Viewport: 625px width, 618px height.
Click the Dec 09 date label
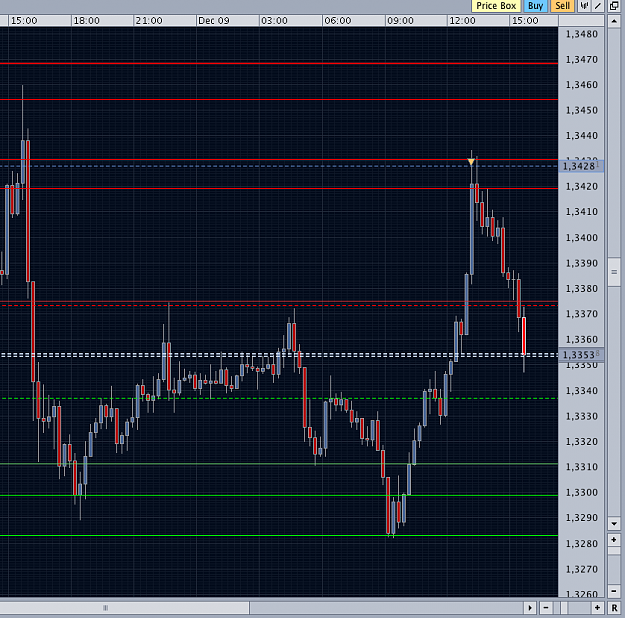[x=214, y=21]
